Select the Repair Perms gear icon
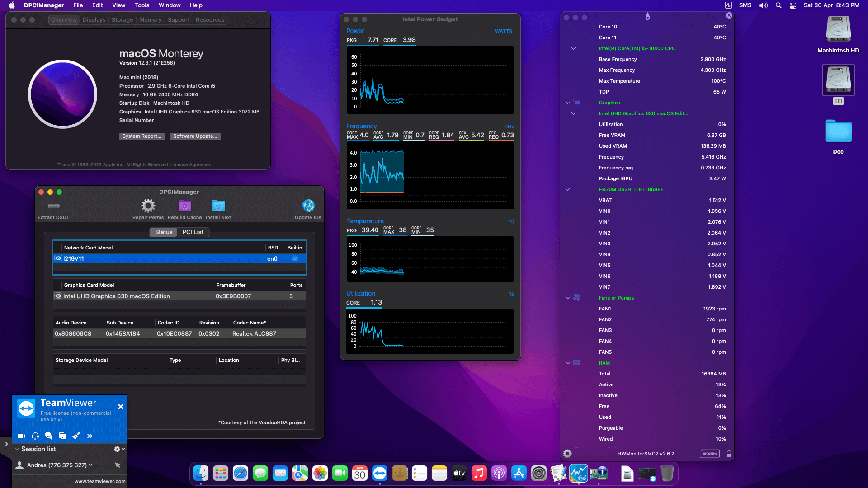Viewport: 868px width, 488px height. pyautogui.click(x=148, y=206)
